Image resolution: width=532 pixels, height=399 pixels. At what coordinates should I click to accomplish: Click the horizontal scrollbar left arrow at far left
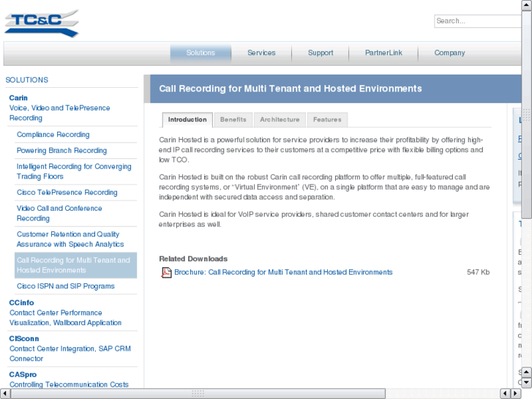[5, 394]
